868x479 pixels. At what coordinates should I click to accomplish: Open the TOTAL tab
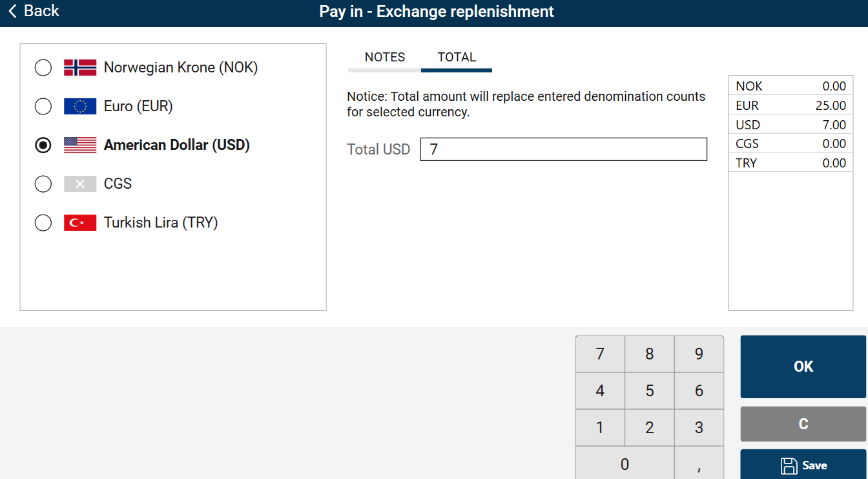point(457,58)
